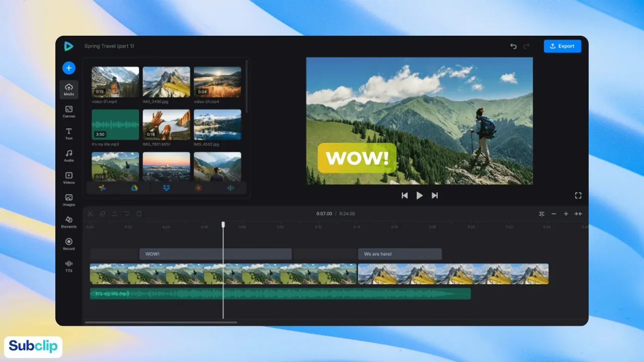Viewport: 644px width, 362px height.
Task: Skip to previous in preview controls
Action: [405, 196]
